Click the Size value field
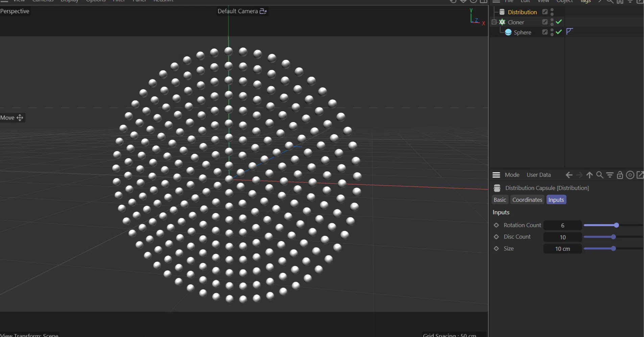The width and height of the screenshot is (644, 337). [563, 249]
